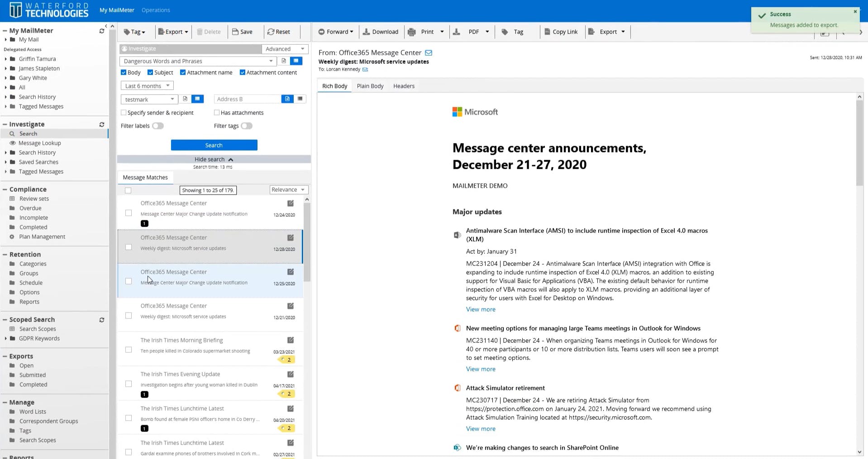Viewport: 868px width, 459px height.
Task: Click the Copy Link toolbar icon
Action: pyautogui.click(x=547, y=32)
